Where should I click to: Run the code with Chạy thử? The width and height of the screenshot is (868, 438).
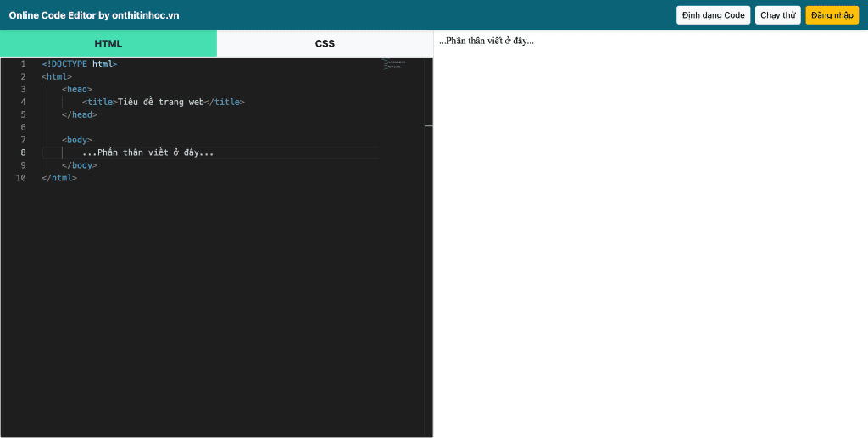pos(777,15)
